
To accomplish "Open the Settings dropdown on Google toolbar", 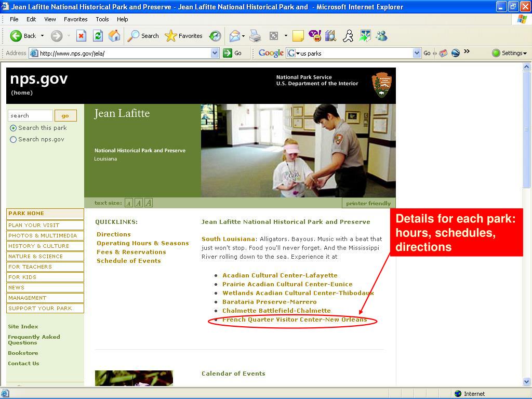I will 525,54.
